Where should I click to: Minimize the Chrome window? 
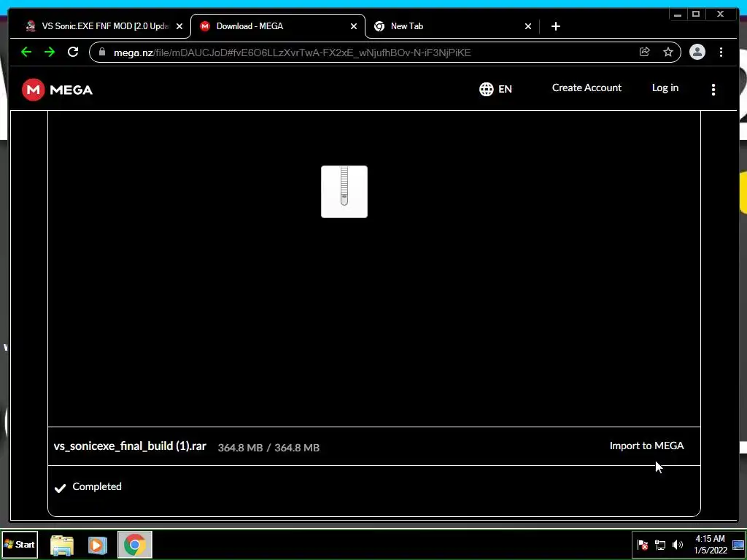click(x=678, y=15)
